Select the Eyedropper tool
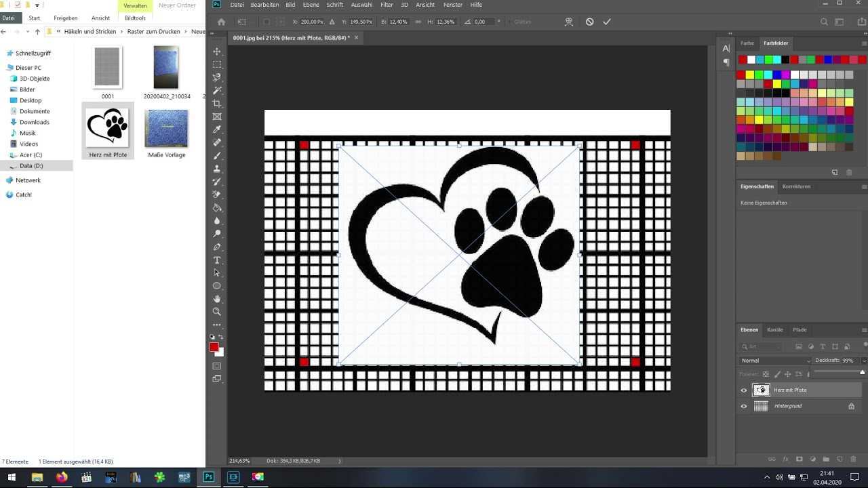Viewport: 868px width, 488px height. (217, 129)
